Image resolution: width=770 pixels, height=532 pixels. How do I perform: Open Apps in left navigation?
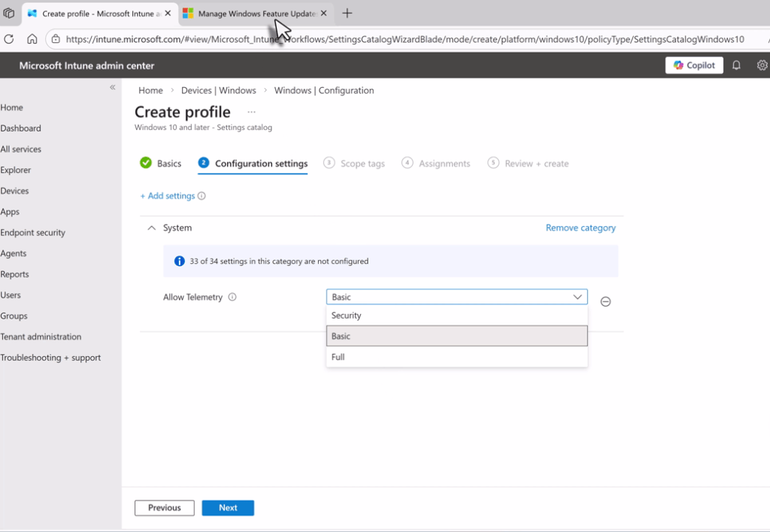tap(10, 212)
